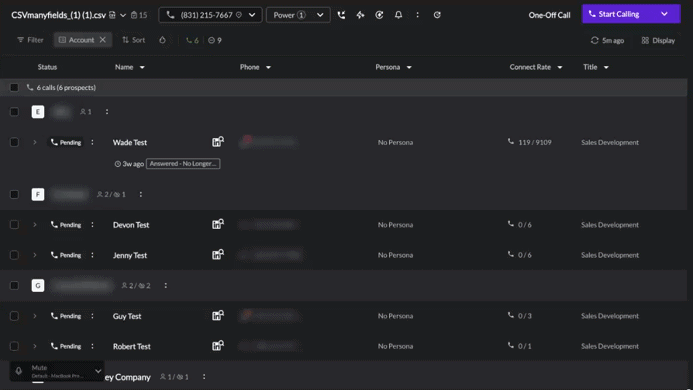Image resolution: width=693 pixels, height=390 pixels.
Task: Open three-dot menu for E account
Action: [x=107, y=112]
